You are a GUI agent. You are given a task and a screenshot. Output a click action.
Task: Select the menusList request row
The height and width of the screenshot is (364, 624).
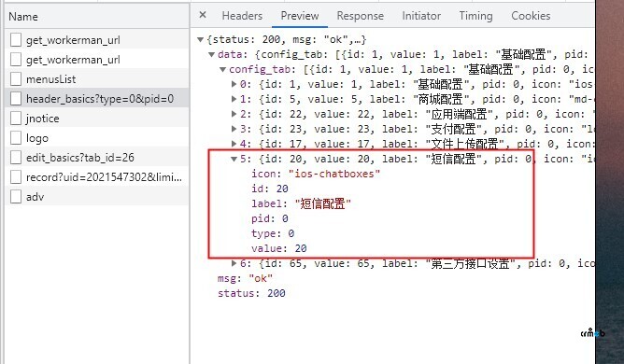(97, 78)
